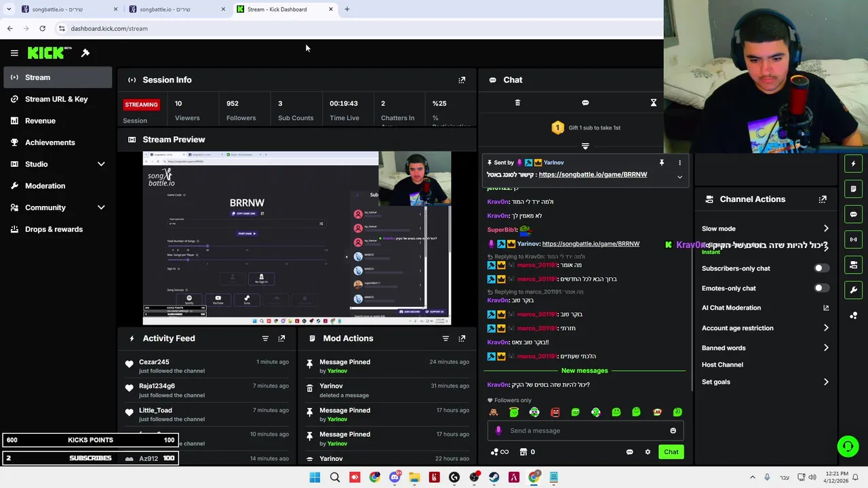Click the lightning bolt sidebar icon
Image resolution: width=868 pixels, height=488 pixels.
pyautogui.click(x=853, y=163)
